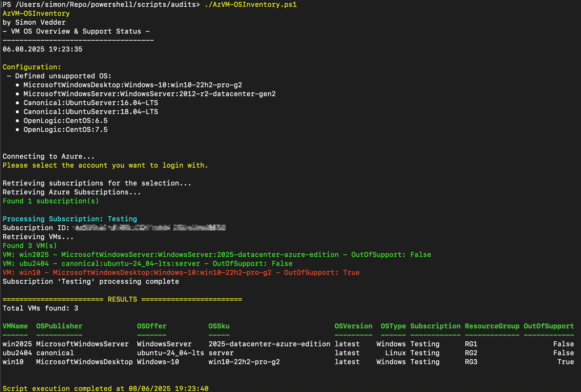581x392 pixels.
Task: Click the VMName column header
Action: [x=15, y=326]
